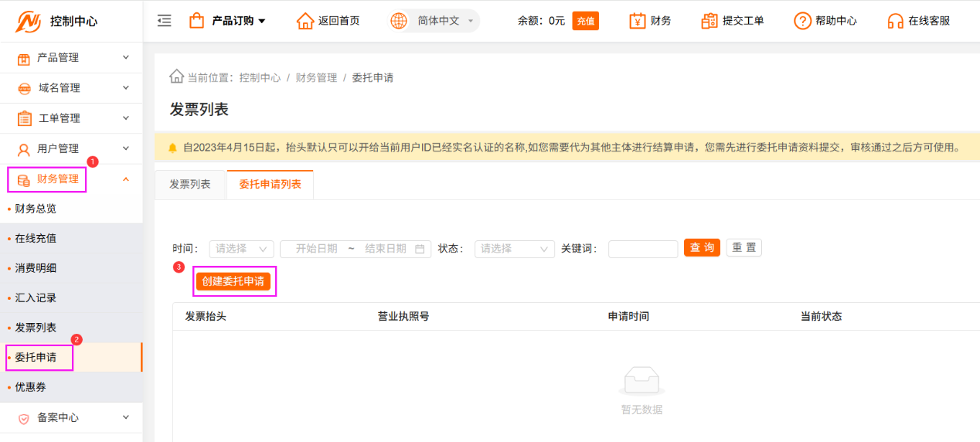980x442 pixels.
Task: Open 在线充值 in the sidebar
Action: [x=71, y=239]
